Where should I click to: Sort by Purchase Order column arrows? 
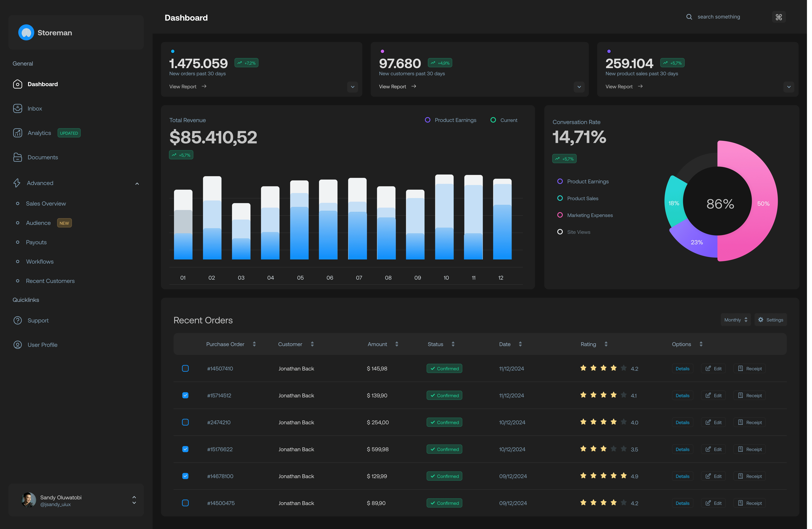coord(254,344)
